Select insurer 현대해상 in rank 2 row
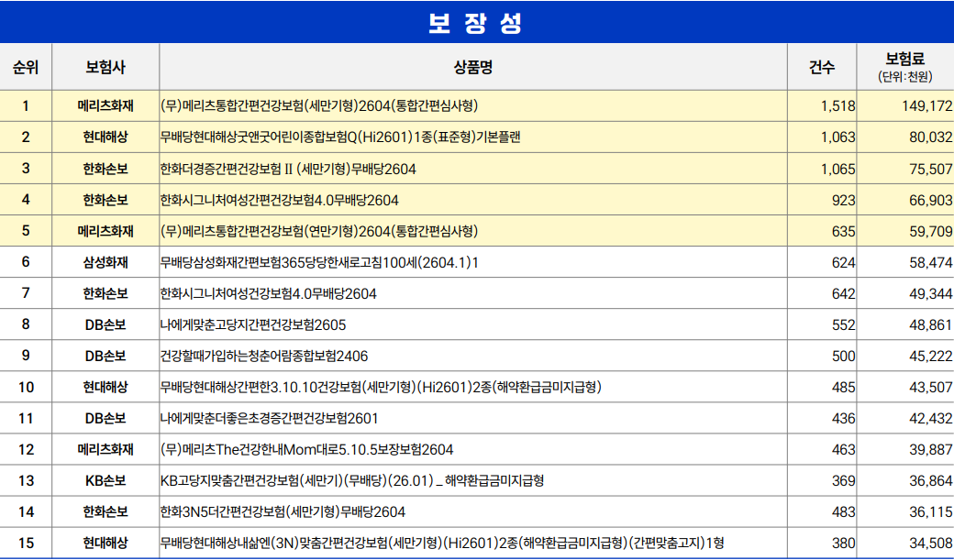 click(x=105, y=137)
